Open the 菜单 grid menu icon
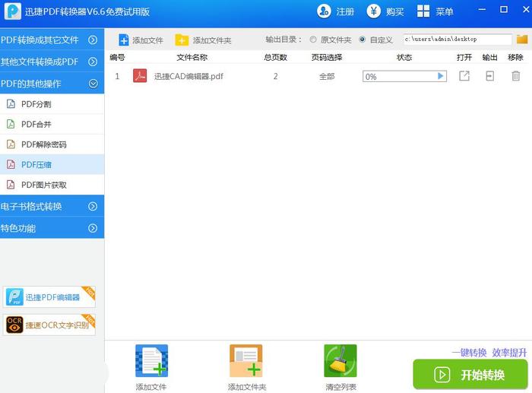 point(423,11)
